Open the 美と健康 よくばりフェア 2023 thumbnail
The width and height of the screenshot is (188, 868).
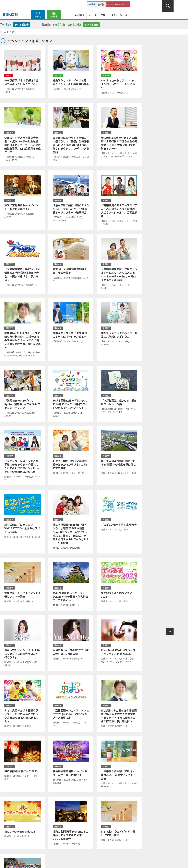click(119, 572)
